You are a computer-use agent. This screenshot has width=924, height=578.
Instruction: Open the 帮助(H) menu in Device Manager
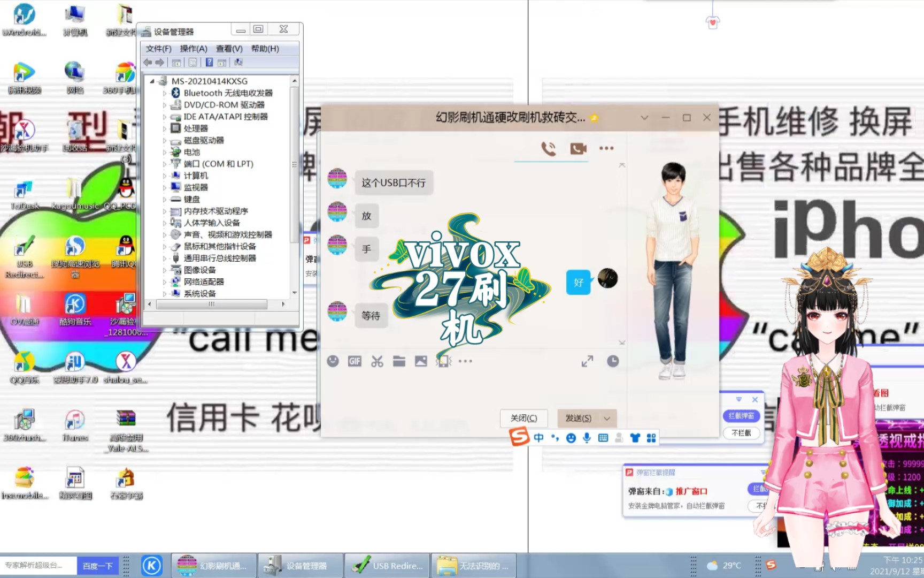pyautogui.click(x=265, y=49)
